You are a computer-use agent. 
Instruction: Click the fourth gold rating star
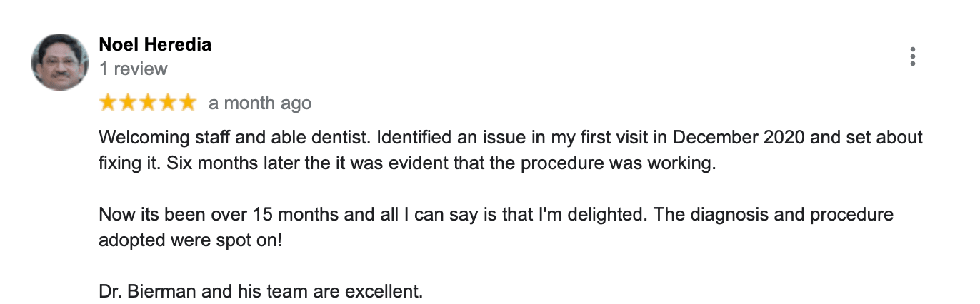[167, 103]
